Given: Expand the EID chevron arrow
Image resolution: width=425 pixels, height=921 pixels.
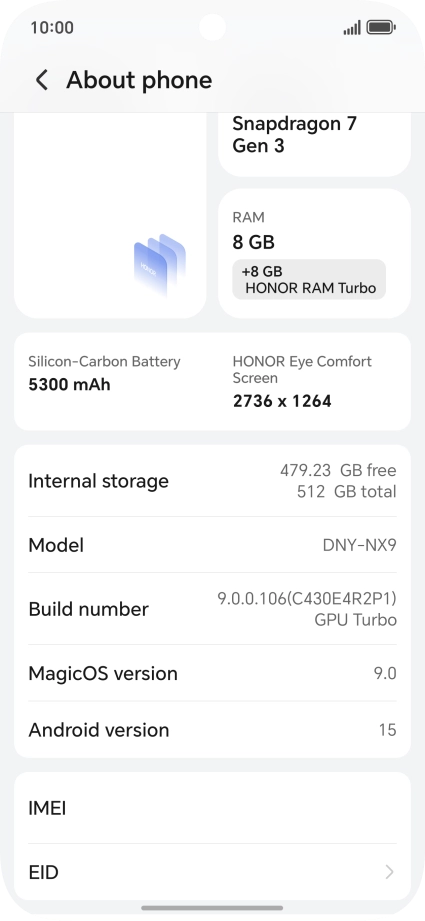Looking at the screenshot, I should [x=389, y=872].
